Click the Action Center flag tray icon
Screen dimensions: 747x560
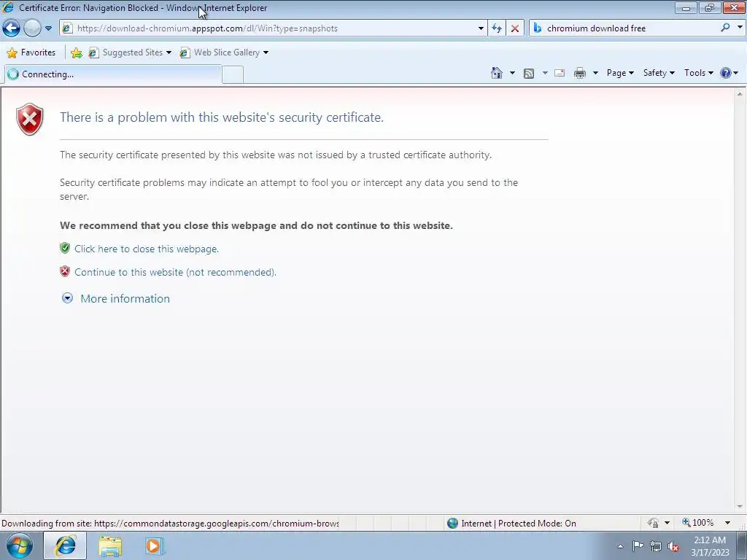click(x=638, y=546)
